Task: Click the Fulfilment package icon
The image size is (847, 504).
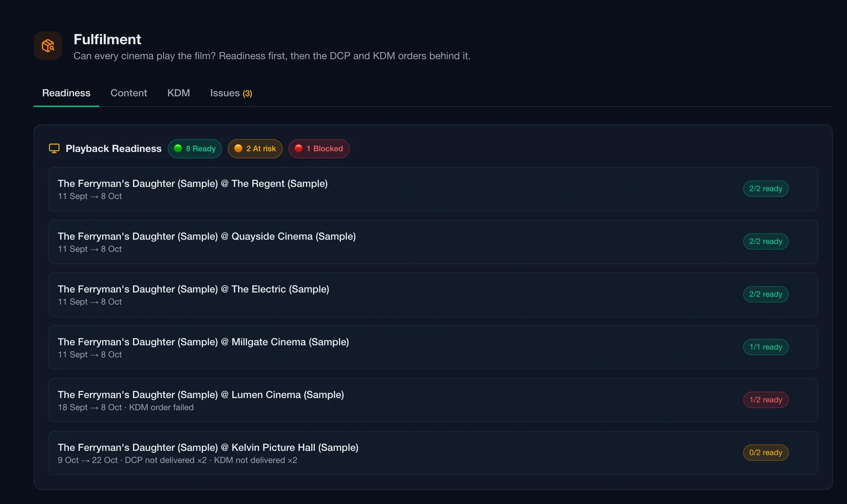Action: pos(48,46)
